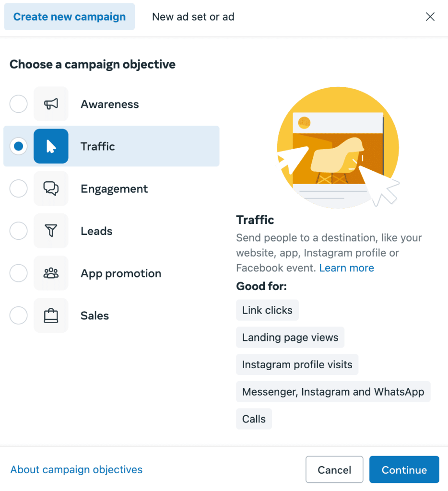
Task: Choose the Leads radio button
Action: coord(18,231)
